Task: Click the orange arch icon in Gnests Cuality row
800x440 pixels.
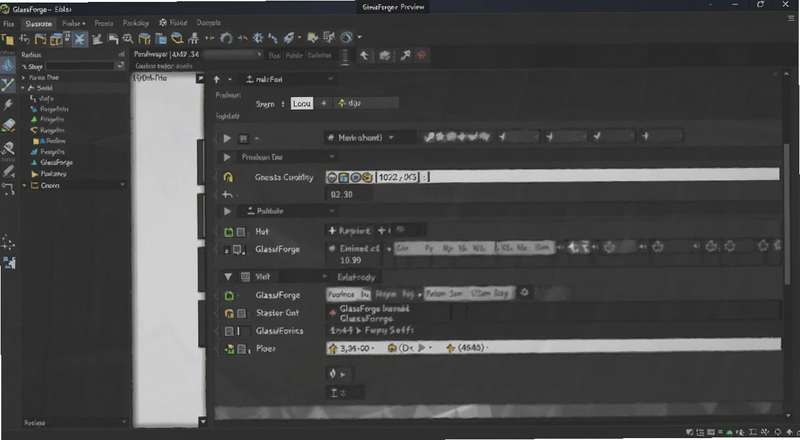Action: (228, 178)
